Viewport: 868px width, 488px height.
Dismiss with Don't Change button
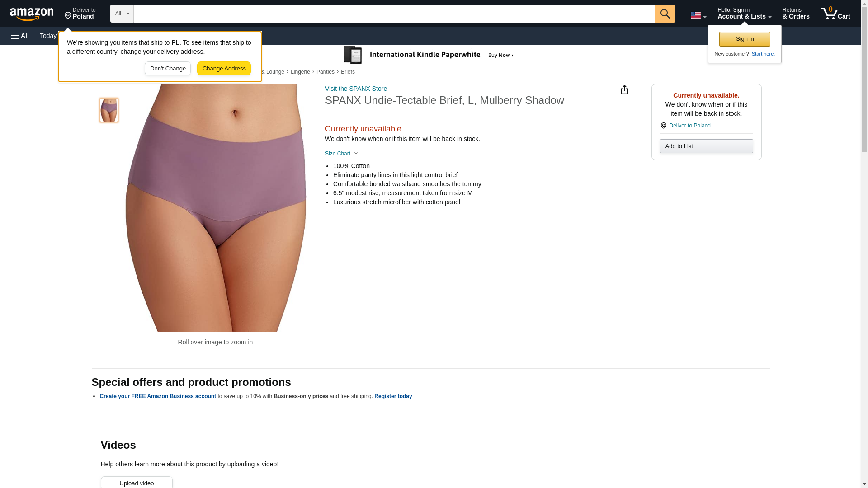168,69
